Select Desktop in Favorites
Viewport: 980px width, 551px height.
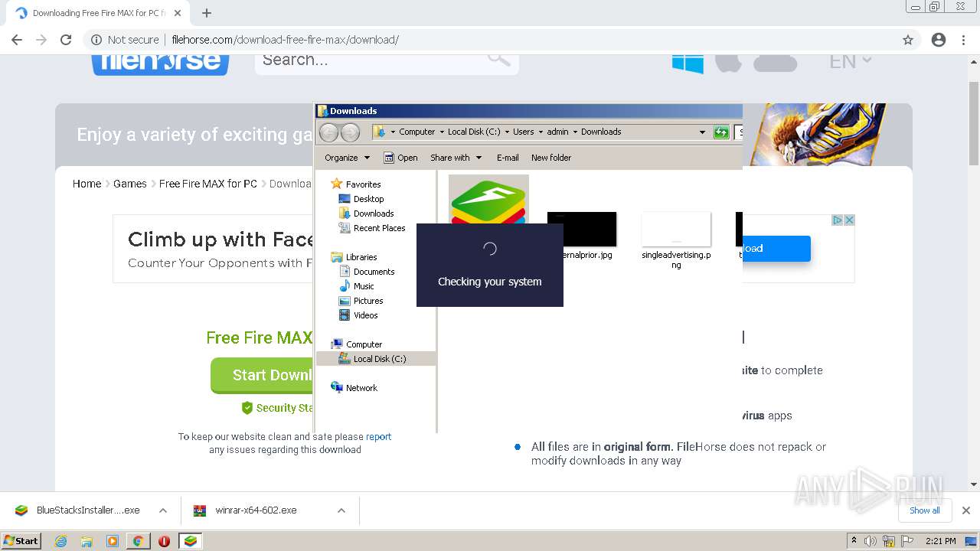pos(361,199)
